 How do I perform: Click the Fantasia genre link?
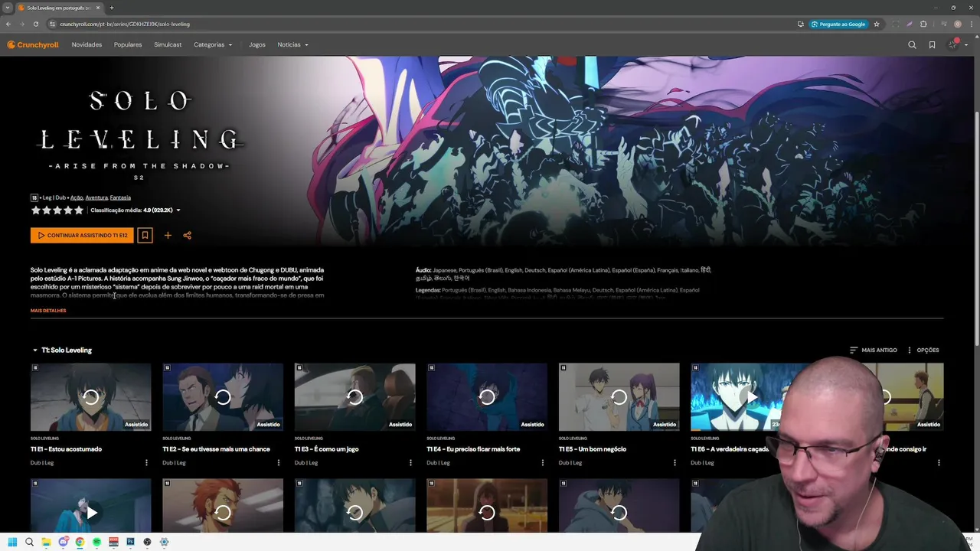(x=120, y=197)
